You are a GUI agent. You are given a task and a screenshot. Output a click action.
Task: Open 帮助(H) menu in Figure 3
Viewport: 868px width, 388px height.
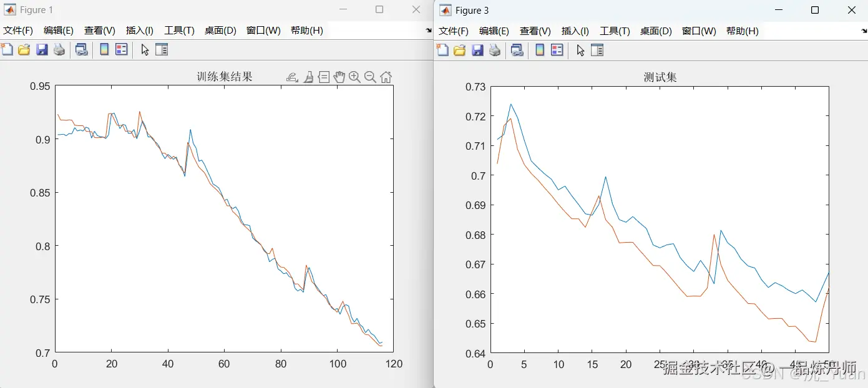click(743, 31)
